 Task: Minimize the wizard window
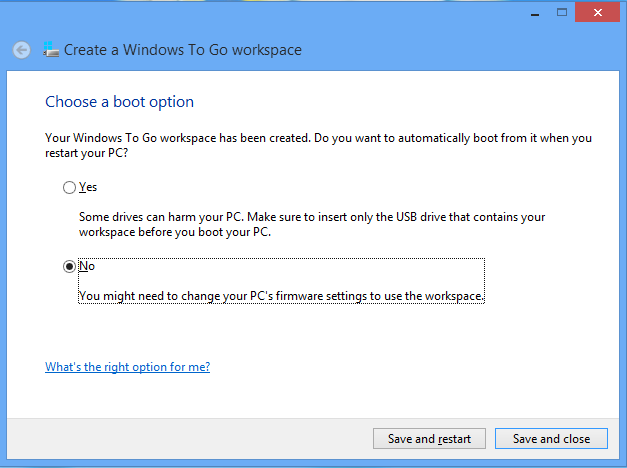pyautogui.click(x=533, y=11)
